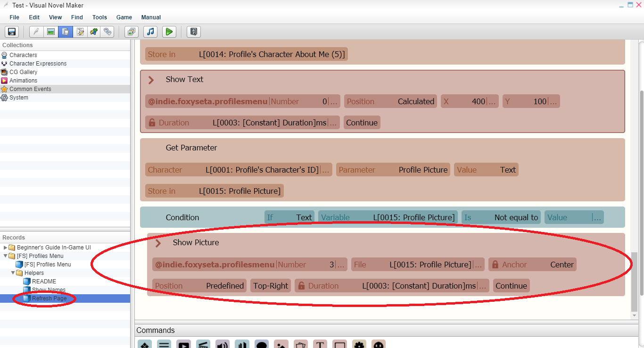Viewport: 644px width, 348px height.
Task: Run the game with green play icon
Action: click(x=169, y=32)
